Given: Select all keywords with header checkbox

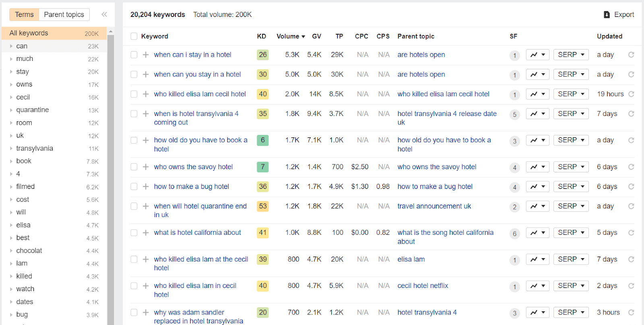Looking at the screenshot, I should 134,36.
